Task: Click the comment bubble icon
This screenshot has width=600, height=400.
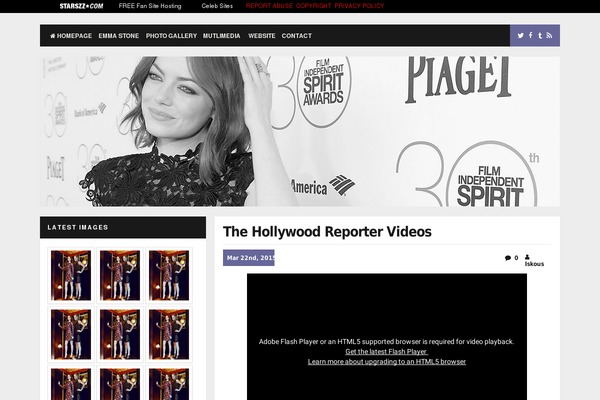Action: coord(508,258)
